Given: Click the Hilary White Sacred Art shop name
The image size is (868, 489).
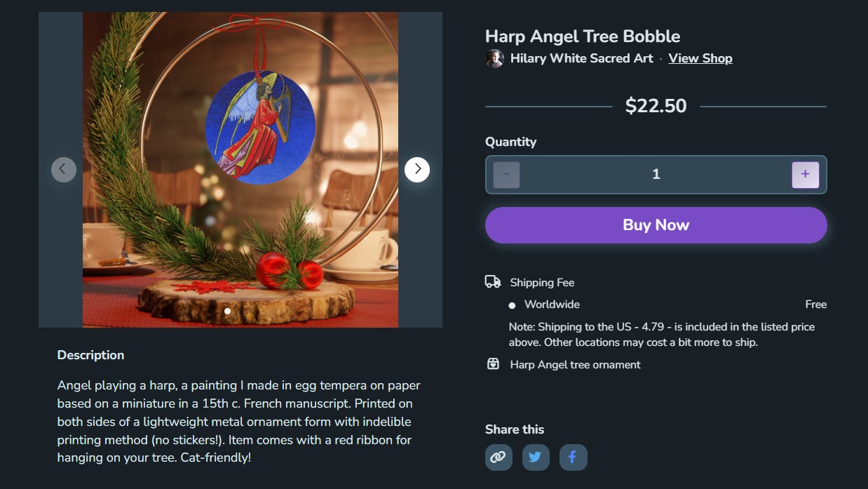Looking at the screenshot, I should pyautogui.click(x=581, y=58).
